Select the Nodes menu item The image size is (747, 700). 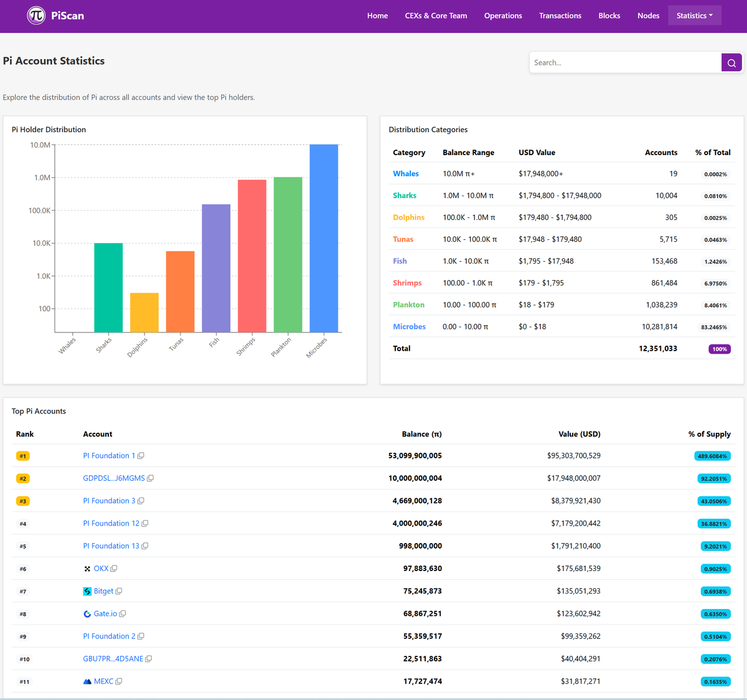click(x=648, y=16)
